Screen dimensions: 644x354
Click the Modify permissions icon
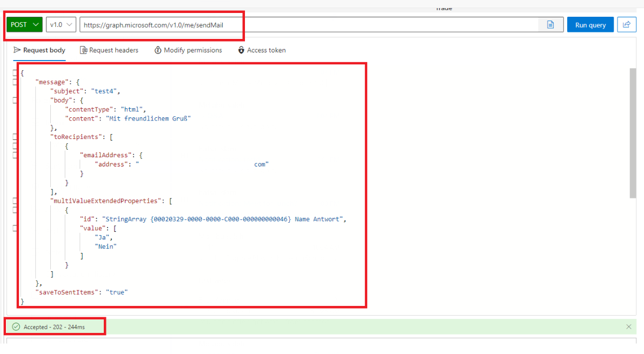(x=157, y=50)
